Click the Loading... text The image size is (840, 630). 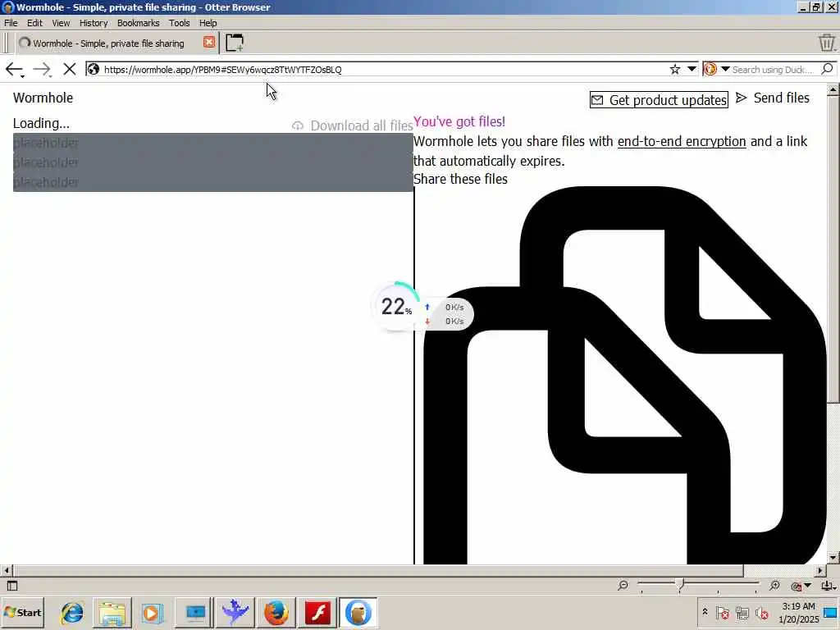(x=41, y=123)
